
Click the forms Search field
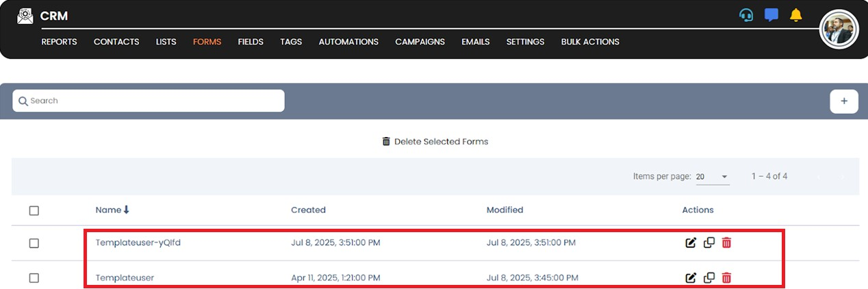(149, 101)
